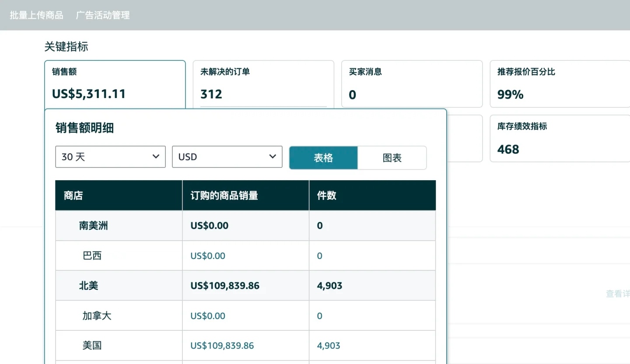Click the 买家消息 metric card

411,84
